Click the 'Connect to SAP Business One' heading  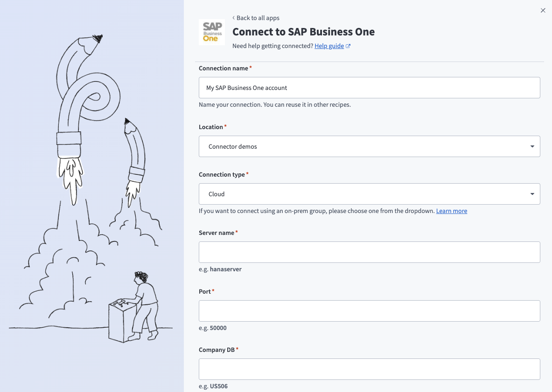pyautogui.click(x=303, y=32)
